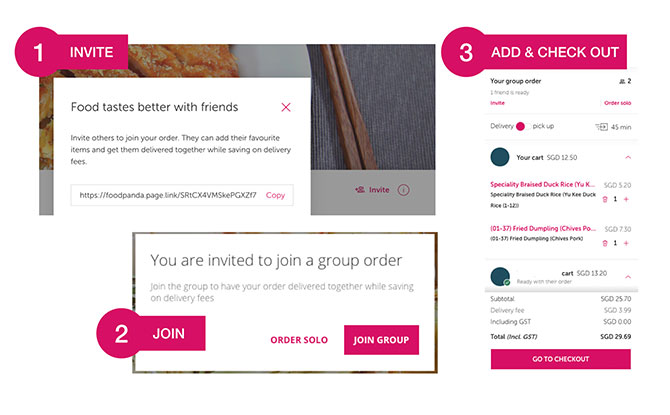Delete the Braised Duck Rice item
The width and height of the screenshot is (670, 415).
(x=604, y=199)
